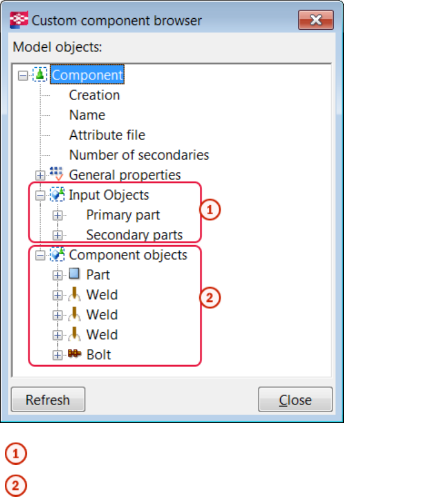Expand the Bolt node

point(58,355)
